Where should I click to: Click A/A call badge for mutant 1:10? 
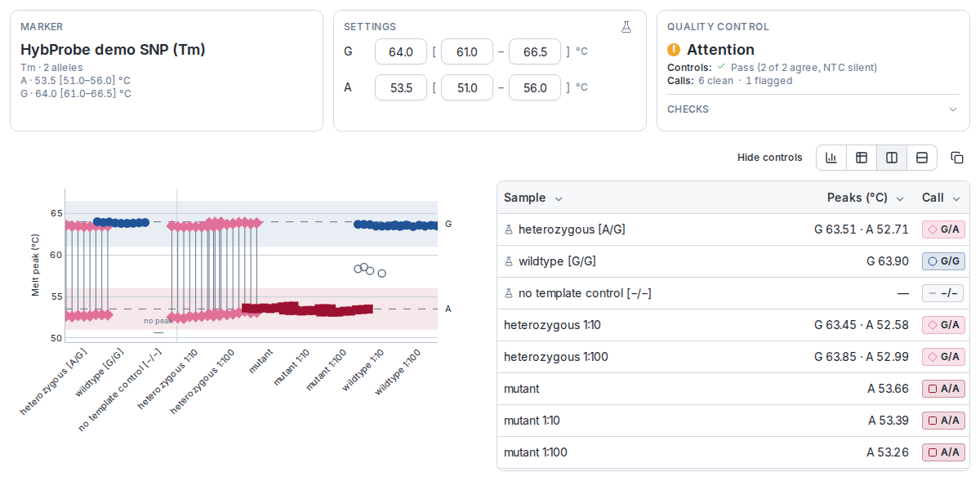pos(943,421)
